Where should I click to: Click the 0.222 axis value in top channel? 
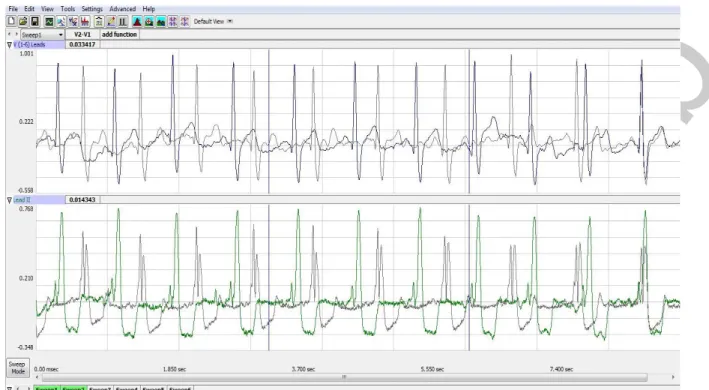[x=26, y=122]
